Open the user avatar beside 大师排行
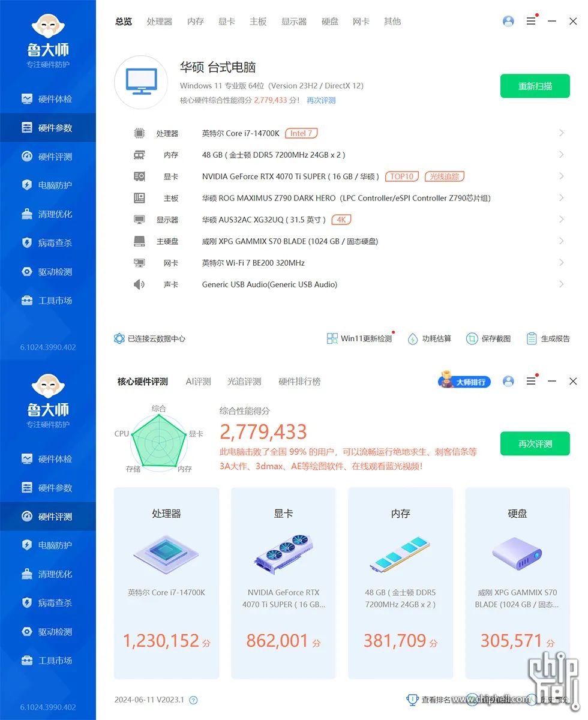The height and width of the screenshot is (720, 588). tap(508, 381)
